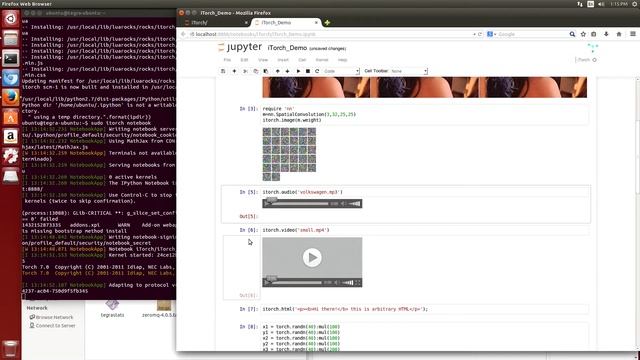Toggle video fullscreen
The width and height of the screenshot is (640, 360).
point(358,282)
